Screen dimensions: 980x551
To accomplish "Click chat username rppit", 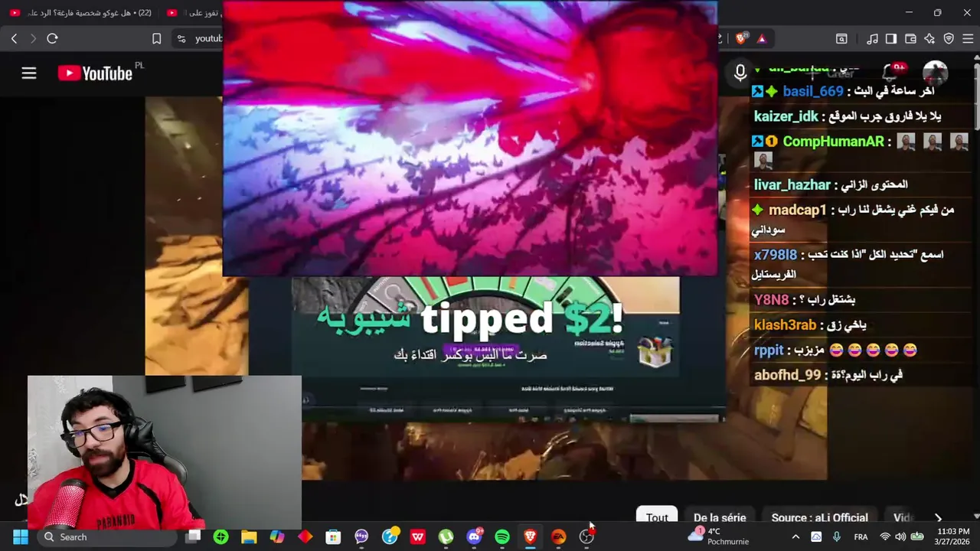I will (x=769, y=350).
